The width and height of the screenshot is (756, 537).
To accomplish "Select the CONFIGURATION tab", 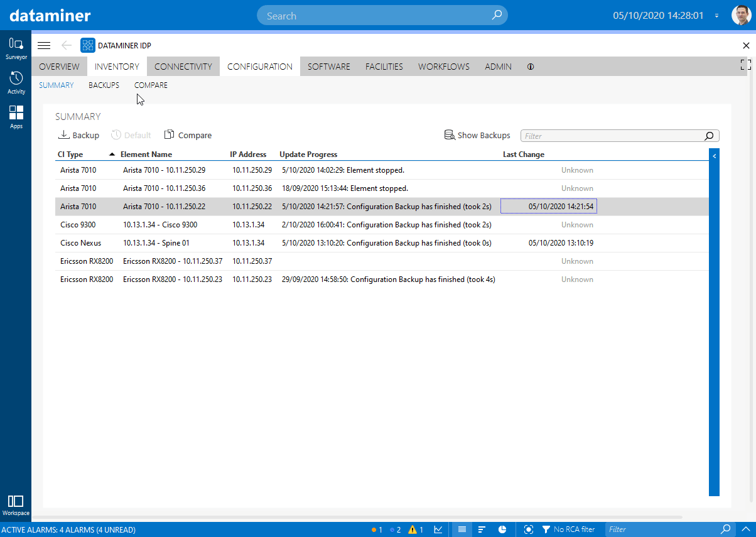I will [260, 67].
